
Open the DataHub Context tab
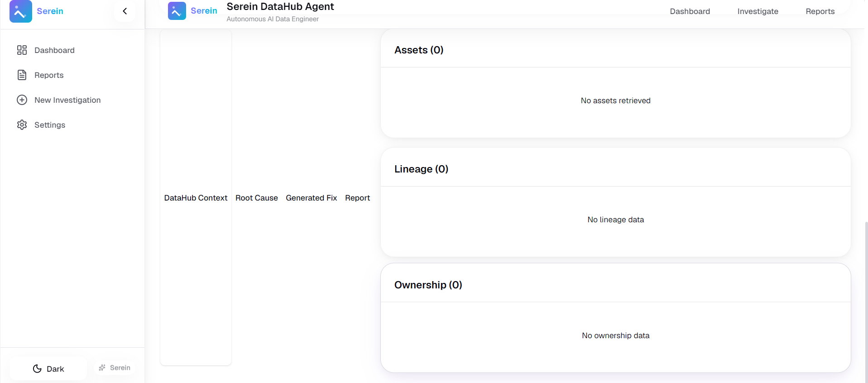pyautogui.click(x=196, y=198)
